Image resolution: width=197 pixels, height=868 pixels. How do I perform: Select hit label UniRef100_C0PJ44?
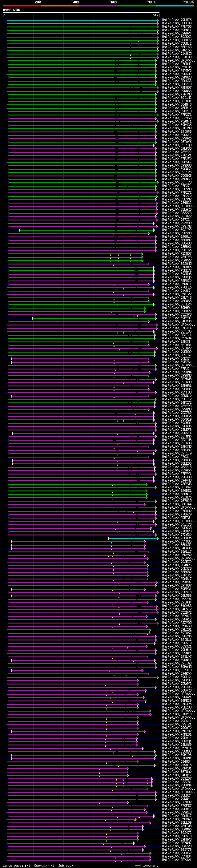tap(177, 504)
